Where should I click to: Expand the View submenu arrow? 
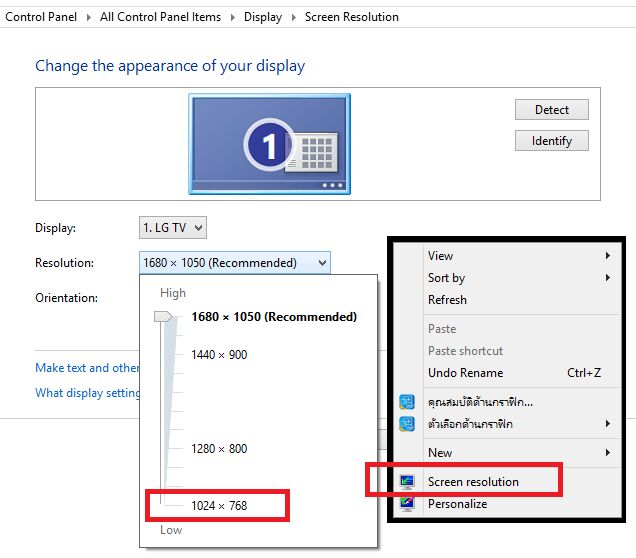(x=607, y=256)
